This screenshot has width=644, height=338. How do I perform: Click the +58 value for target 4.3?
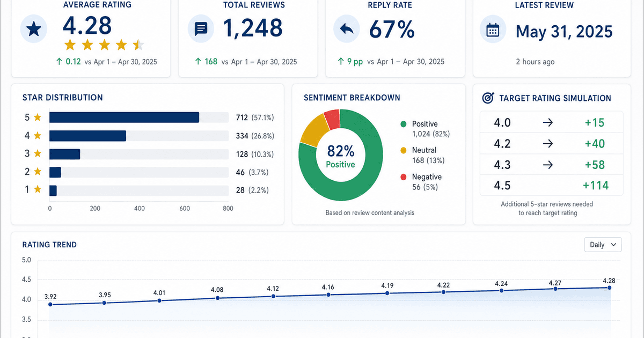tap(594, 165)
